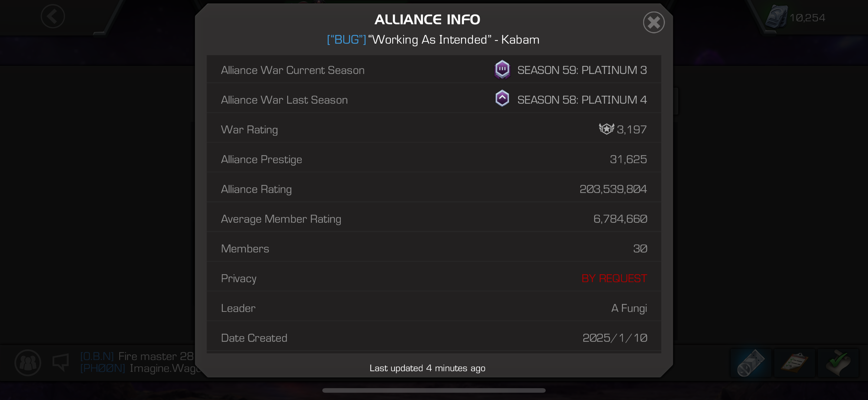The width and height of the screenshot is (868, 400).
Task: Tap the BY REQUEST privacy value
Action: click(614, 278)
